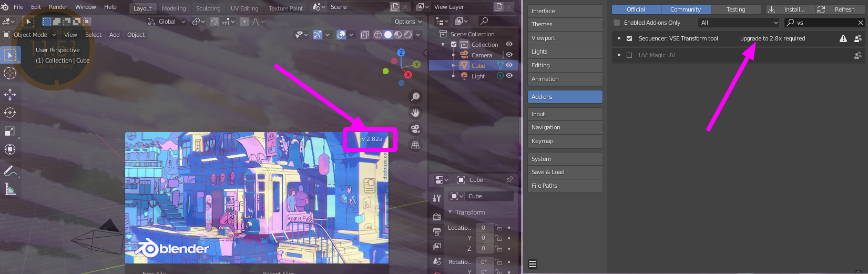Enable the Enabled Add-ons Only checkbox

coord(617,23)
